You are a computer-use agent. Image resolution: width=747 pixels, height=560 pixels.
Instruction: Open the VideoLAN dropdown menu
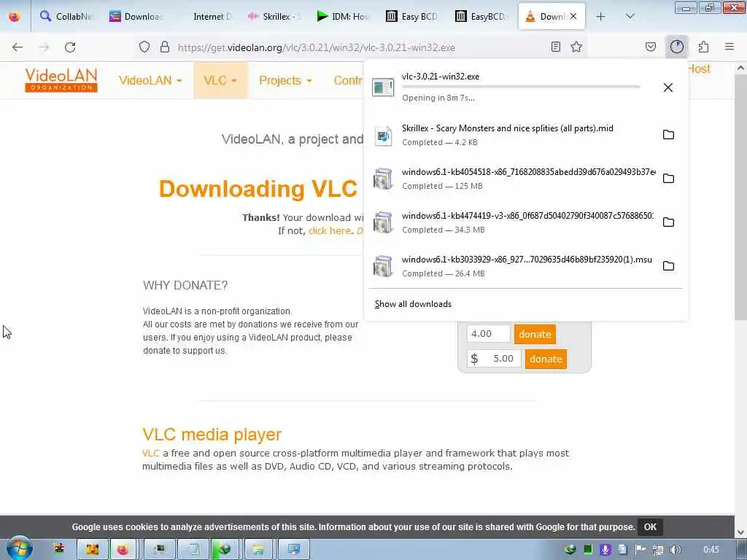tap(150, 80)
